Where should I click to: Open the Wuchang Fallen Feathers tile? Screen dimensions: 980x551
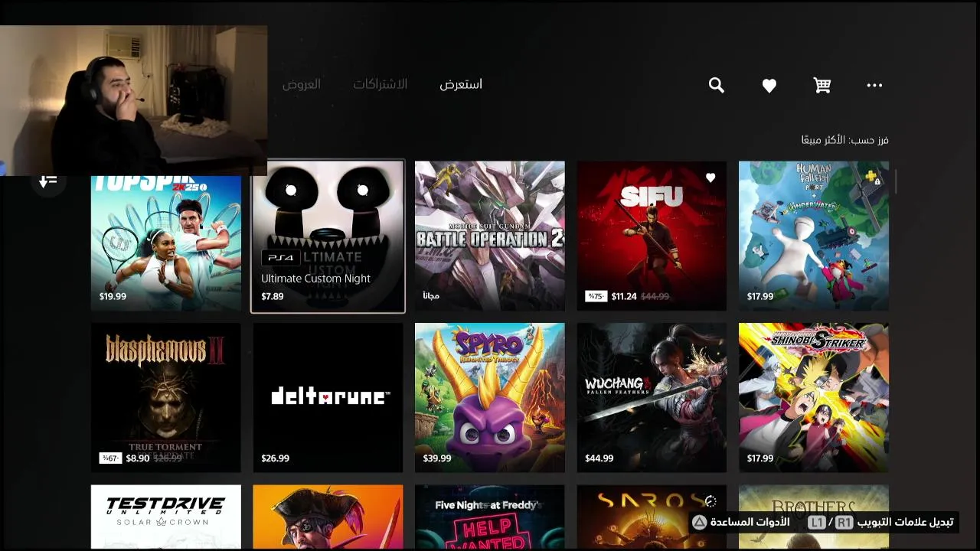[x=652, y=398]
